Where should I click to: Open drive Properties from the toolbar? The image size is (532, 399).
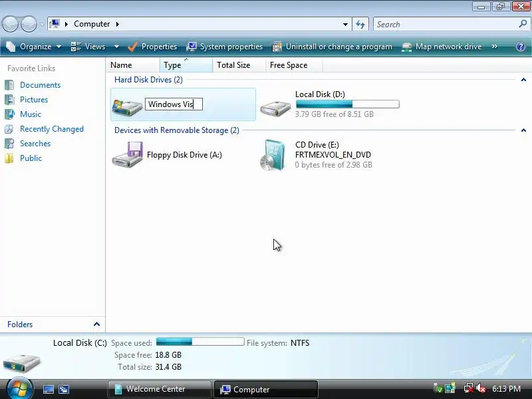152,47
